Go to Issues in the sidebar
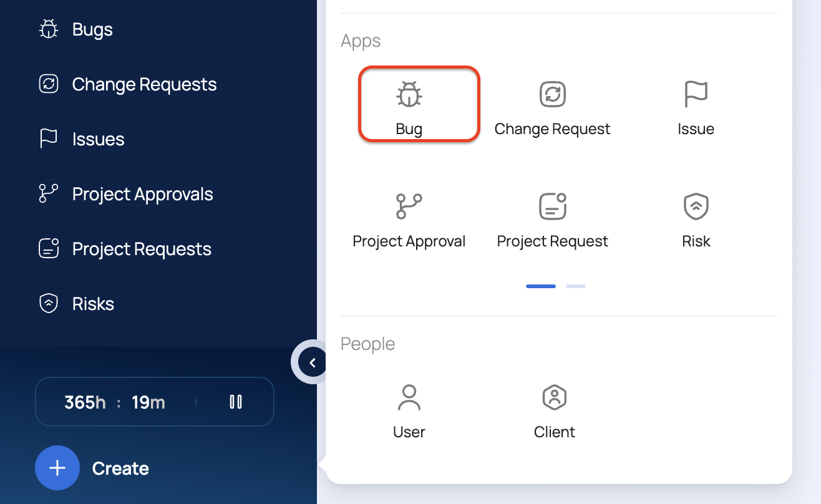Screen dimensions: 821x504 click(x=98, y=140)
